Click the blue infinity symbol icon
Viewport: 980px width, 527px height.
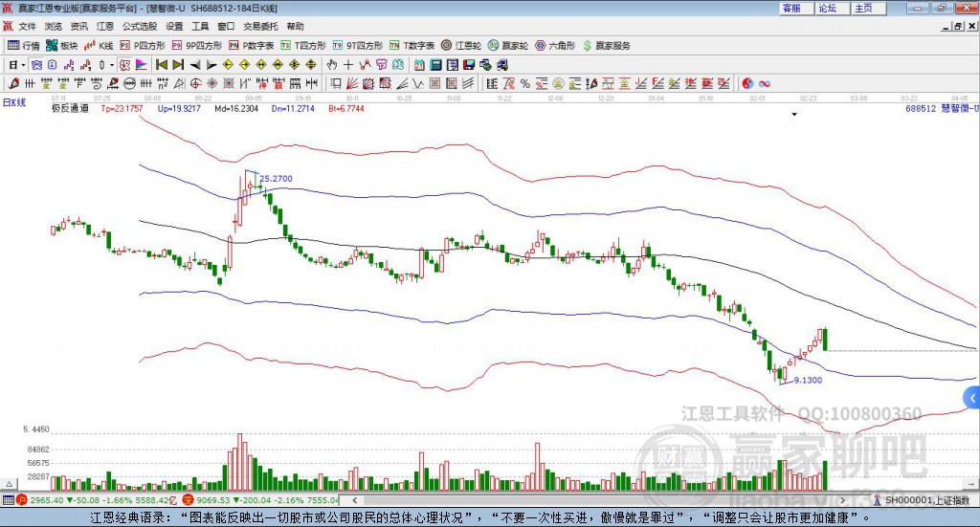tap(765, 83)
